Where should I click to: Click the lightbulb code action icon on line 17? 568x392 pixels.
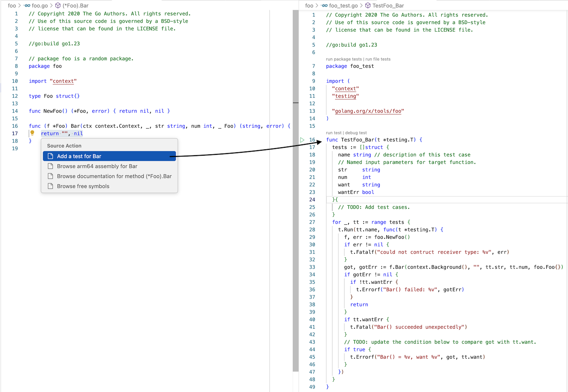tap(32, 133)
